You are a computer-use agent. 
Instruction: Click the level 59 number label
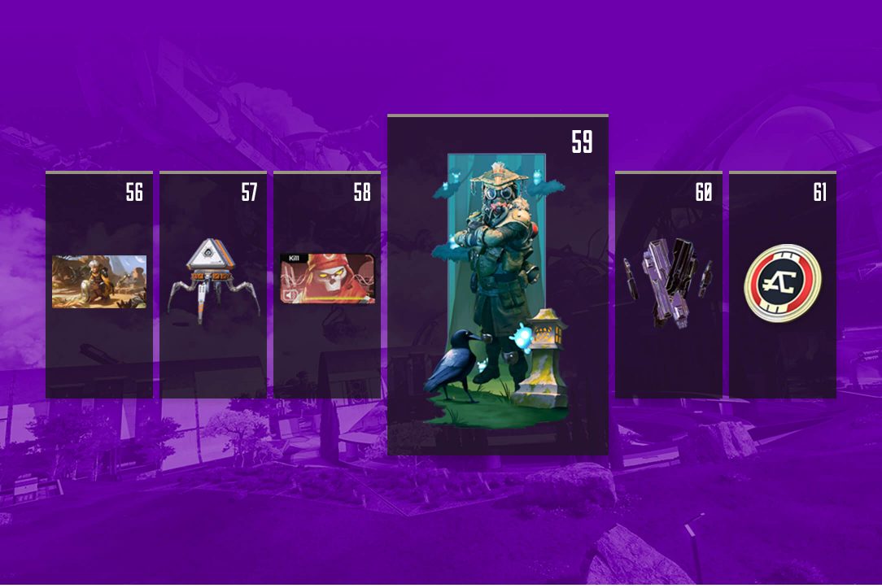pyautogui.click(x=583, y=142)
